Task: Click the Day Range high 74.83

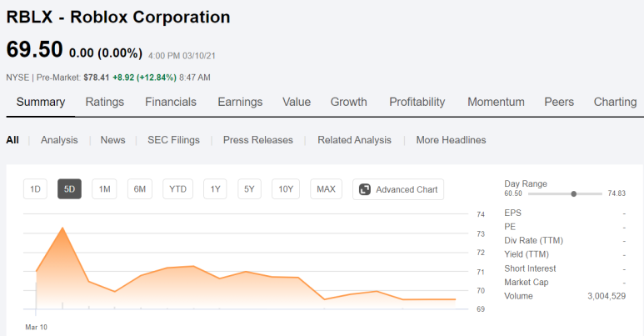Action: pyautogui.click(x=617, y=193)
